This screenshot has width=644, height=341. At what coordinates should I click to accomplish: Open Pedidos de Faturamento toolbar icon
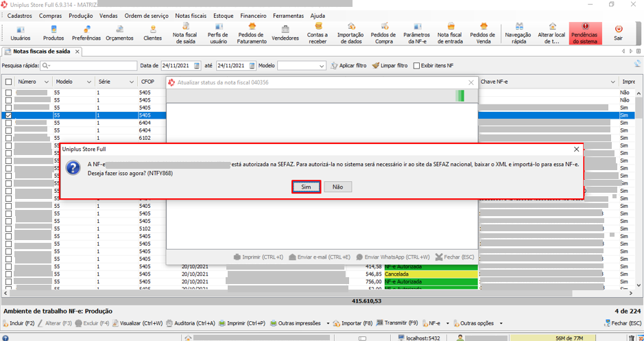(252, 34)
